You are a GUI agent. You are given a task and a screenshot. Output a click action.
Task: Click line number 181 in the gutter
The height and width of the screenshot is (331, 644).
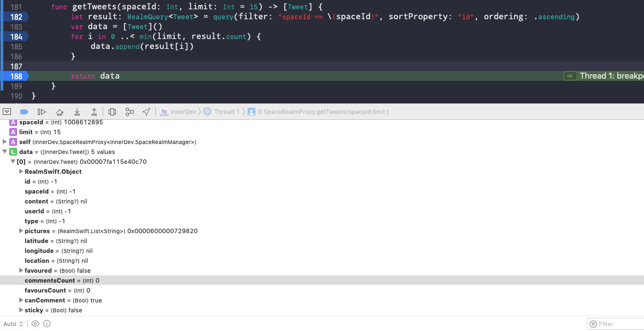(x=15, y=7)
